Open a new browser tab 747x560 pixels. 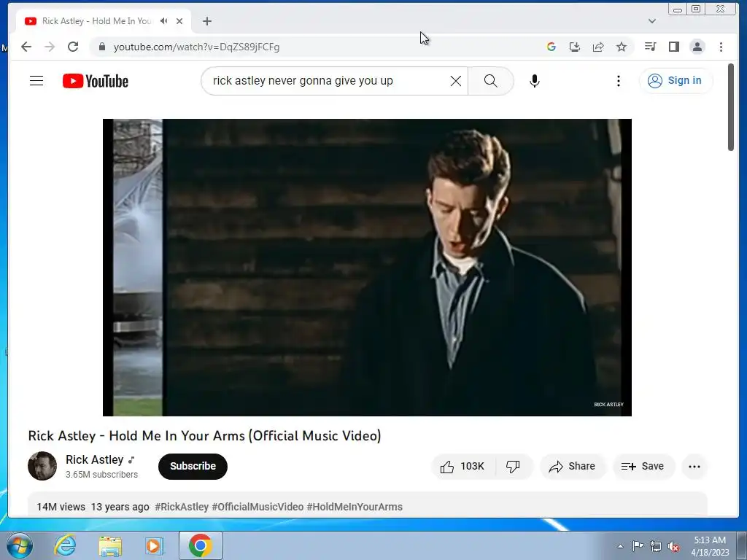[206, 21]
